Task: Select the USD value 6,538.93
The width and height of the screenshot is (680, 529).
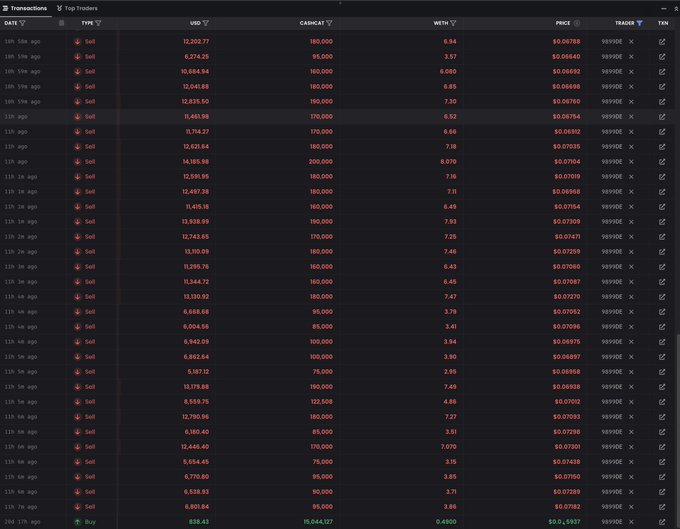Action: pyautogui.click(x=196, y=492)
